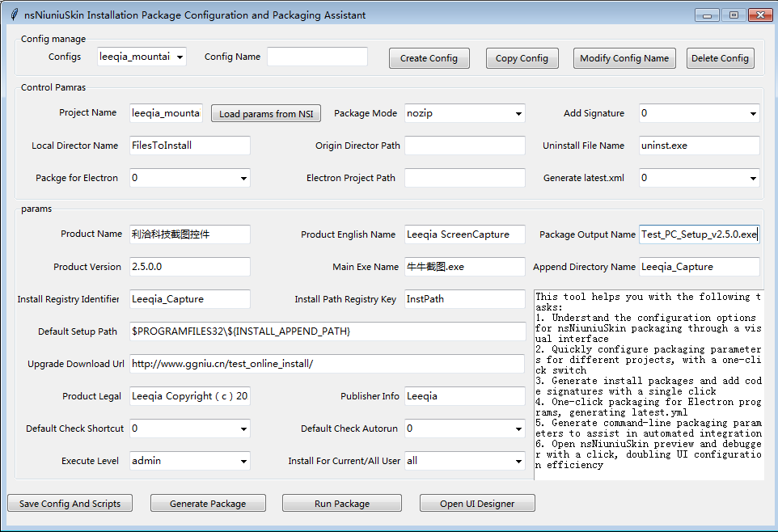Click the Config Name input field
Screen dimensions: 778x532
(317, 57)
